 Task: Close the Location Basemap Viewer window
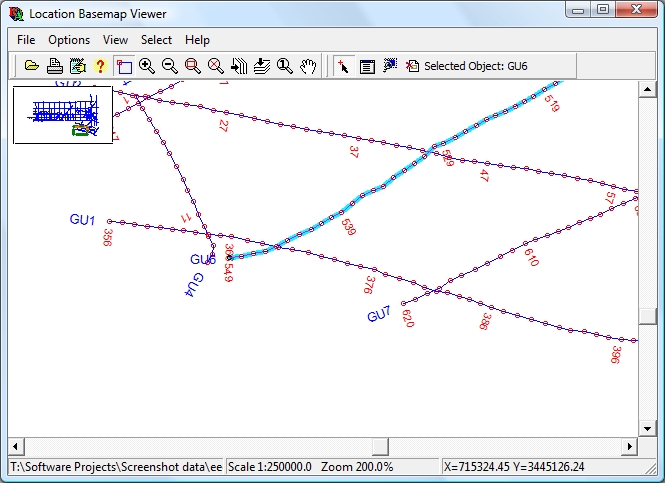pos(636,10)
